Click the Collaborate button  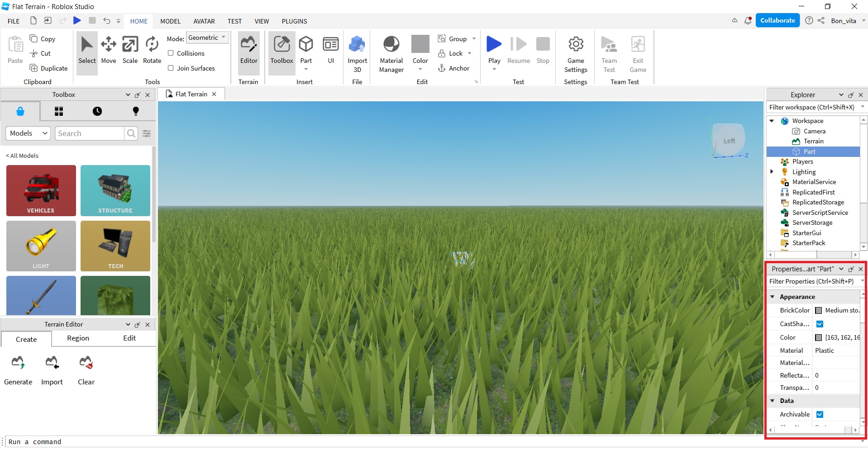(x=777, y=21)
